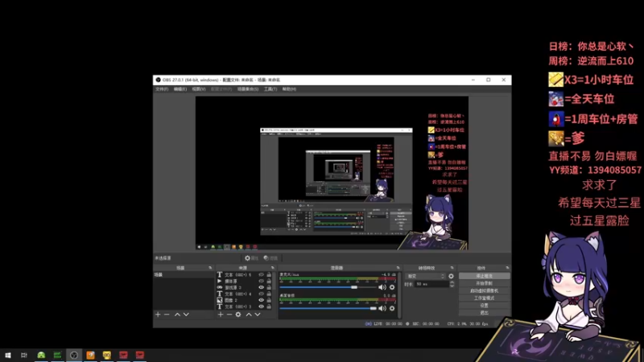644x362 pixels.
Task: Remove the selected scene with minus icon
Action: pos(167,315)
